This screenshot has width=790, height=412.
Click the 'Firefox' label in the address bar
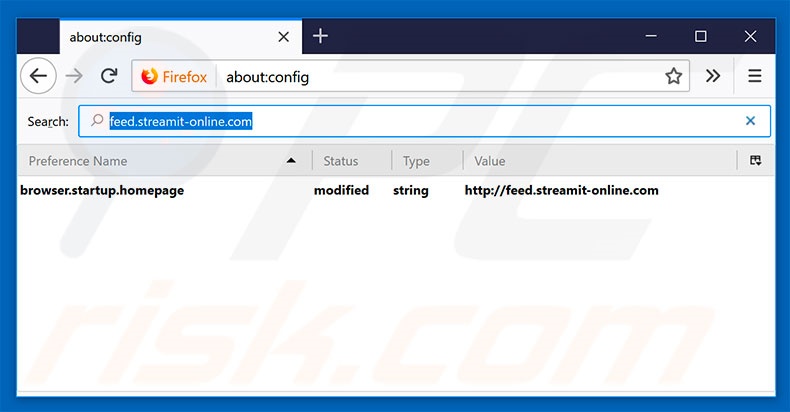[x=184, y=77]
